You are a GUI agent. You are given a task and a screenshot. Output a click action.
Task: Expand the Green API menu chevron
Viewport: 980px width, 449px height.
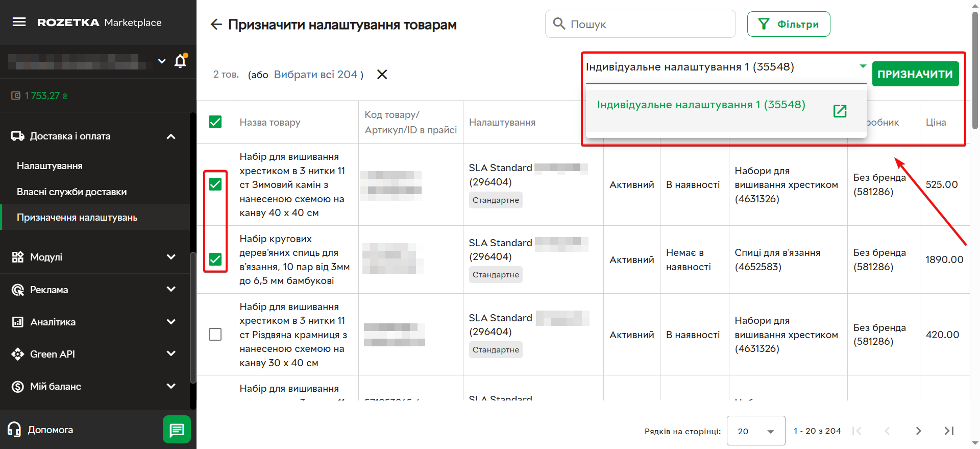171,354
